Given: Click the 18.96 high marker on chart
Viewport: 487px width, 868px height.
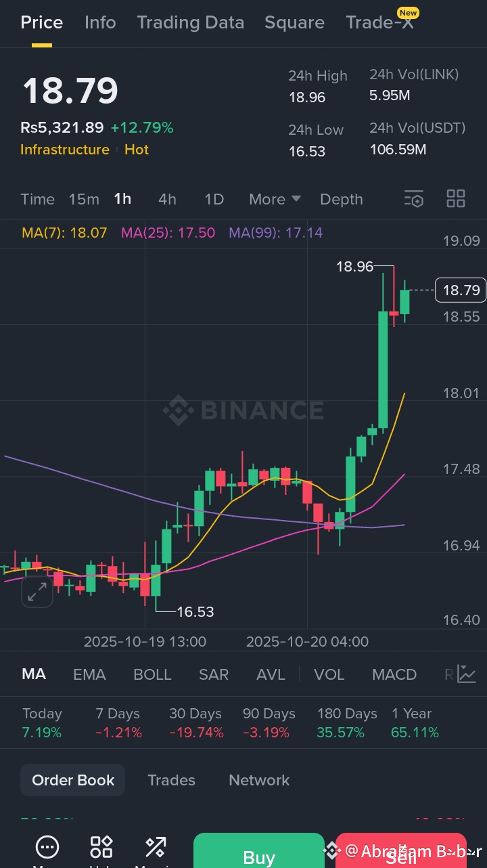Looking at the screenshot, I should coord(355,267).
